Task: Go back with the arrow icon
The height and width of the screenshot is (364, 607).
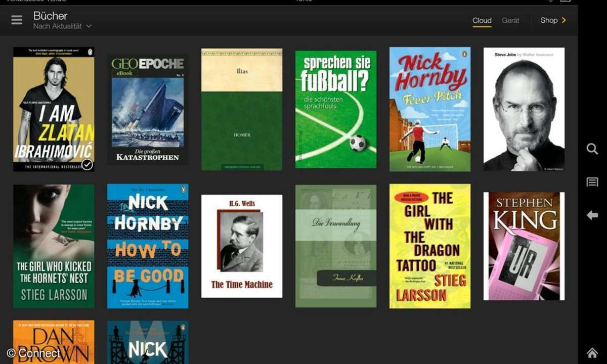Action: coord(592,215)
